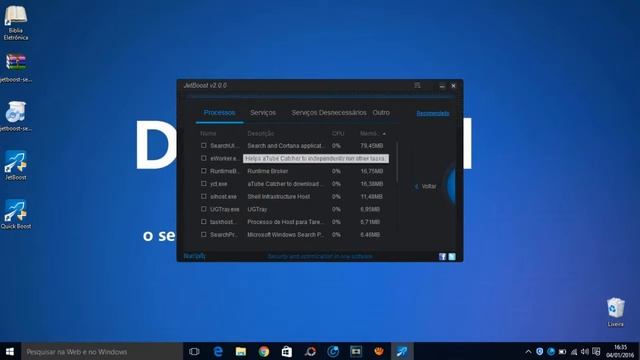
Task: Tick the SearchUI process checkbox
Action: tap(204, 145)
